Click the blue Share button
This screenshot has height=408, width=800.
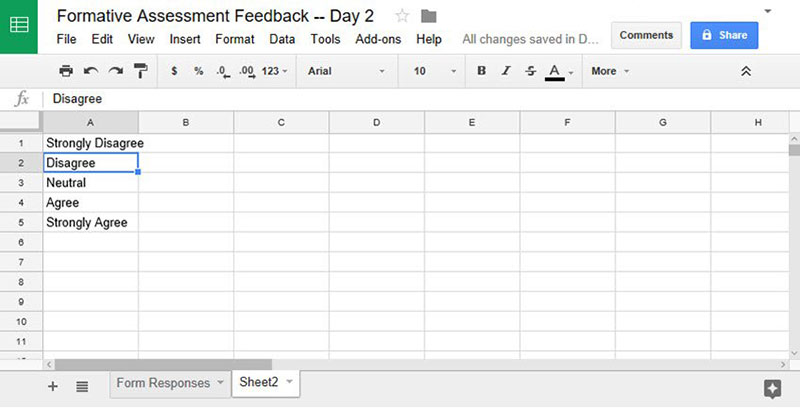tap(724, 35)
